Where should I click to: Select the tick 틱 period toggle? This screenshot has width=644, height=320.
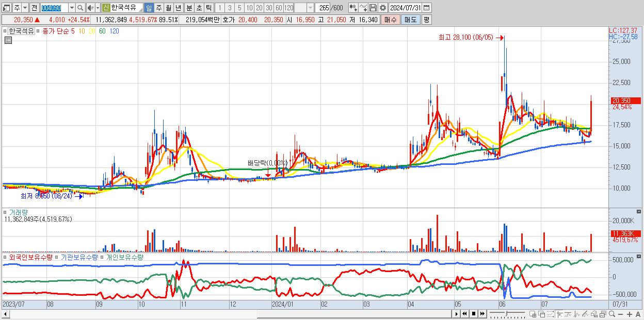point(208,8)
